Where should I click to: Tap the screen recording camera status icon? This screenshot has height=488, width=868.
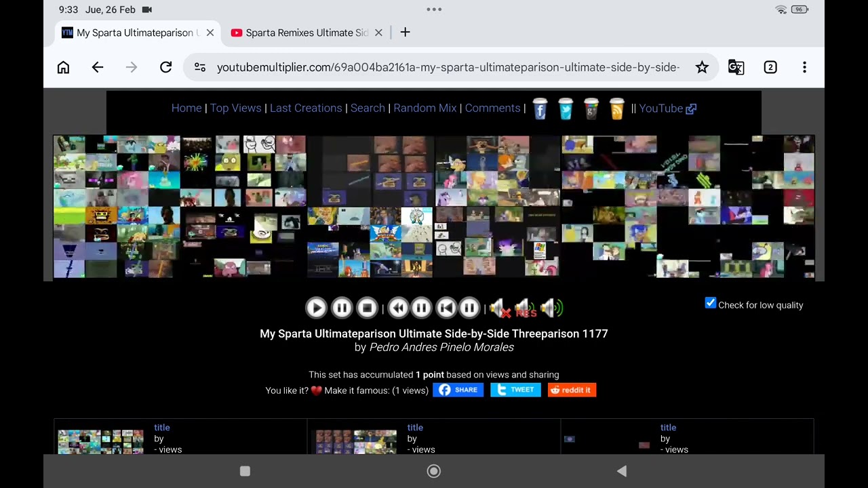click(146, 9)
